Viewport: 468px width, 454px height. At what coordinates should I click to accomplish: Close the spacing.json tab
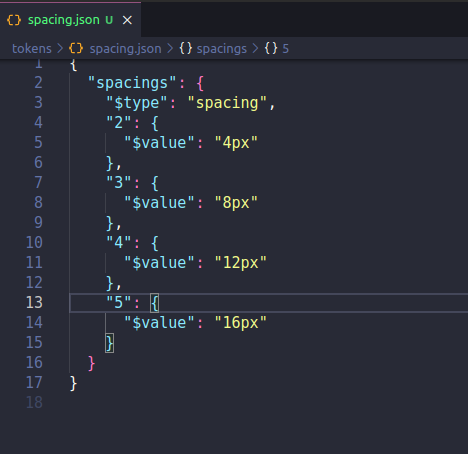pos(127,20)
